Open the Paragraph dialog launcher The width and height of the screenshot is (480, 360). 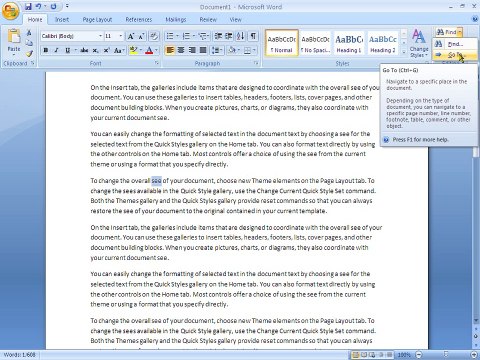point(256,63)
